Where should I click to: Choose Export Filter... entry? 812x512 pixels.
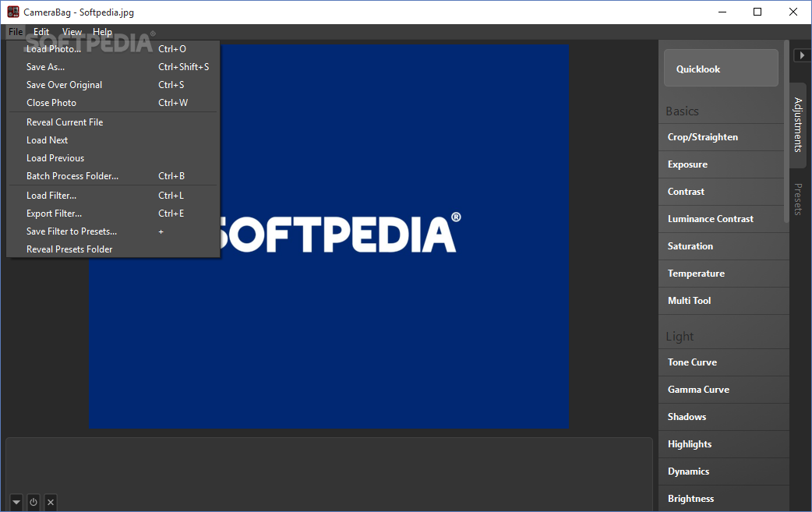[x=113, y=214]
